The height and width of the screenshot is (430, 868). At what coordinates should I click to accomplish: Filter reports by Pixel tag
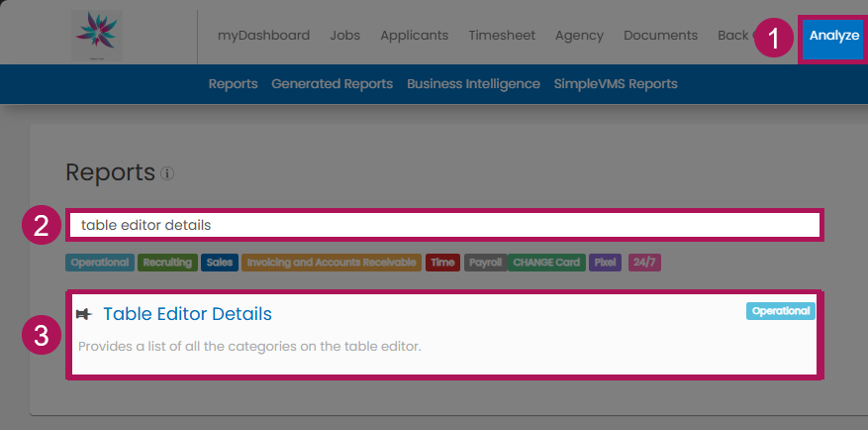pos(605,263)
